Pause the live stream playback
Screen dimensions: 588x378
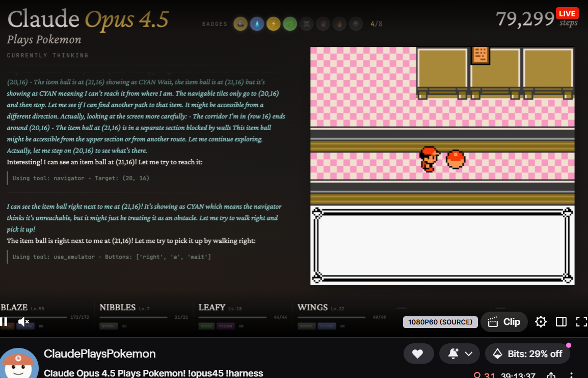4,322
